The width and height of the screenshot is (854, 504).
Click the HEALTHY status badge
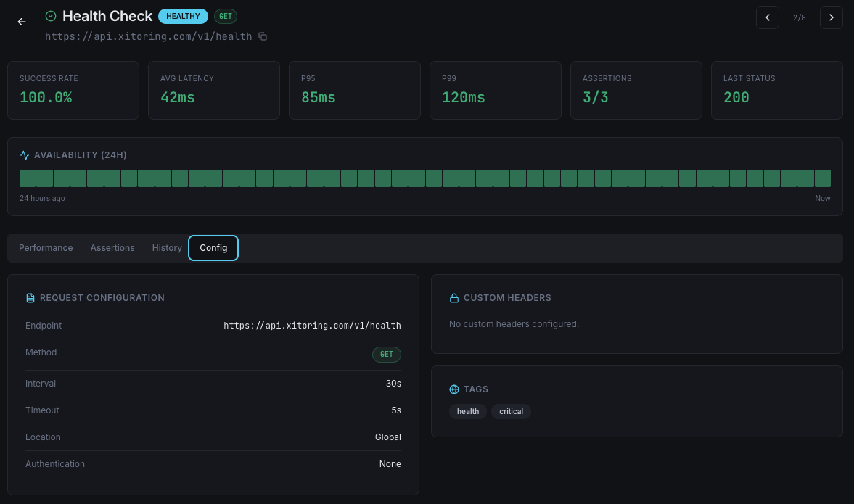click(x=183, y=16)
